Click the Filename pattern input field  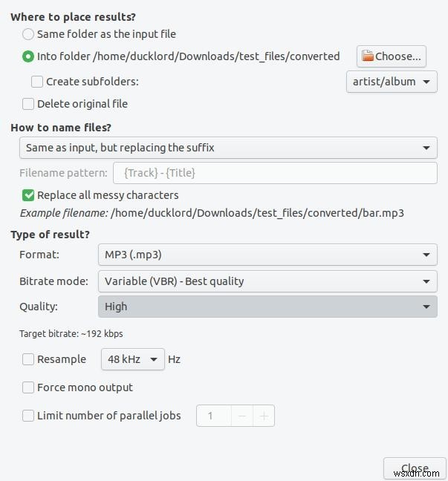pyautogui.click(x=275, y=173)
